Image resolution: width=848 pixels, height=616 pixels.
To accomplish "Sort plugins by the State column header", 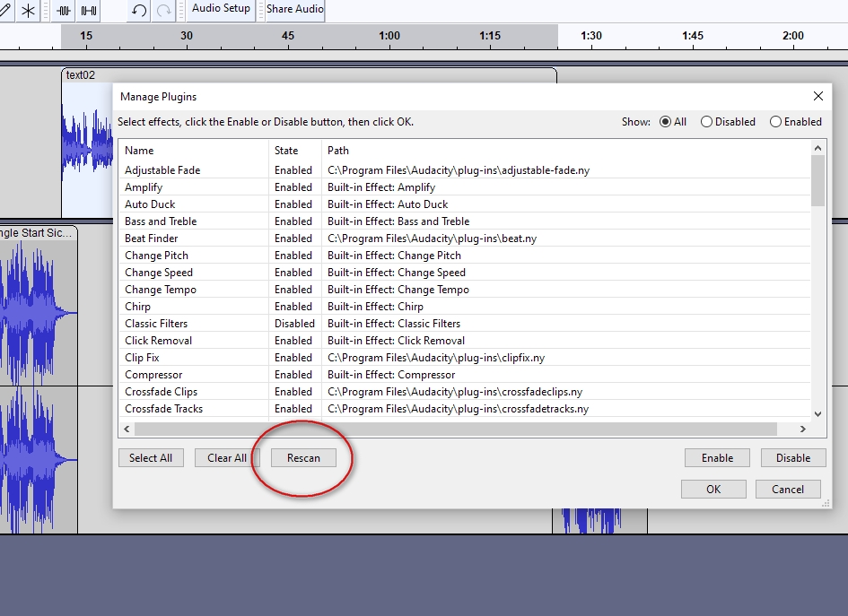I will point(286,151).
